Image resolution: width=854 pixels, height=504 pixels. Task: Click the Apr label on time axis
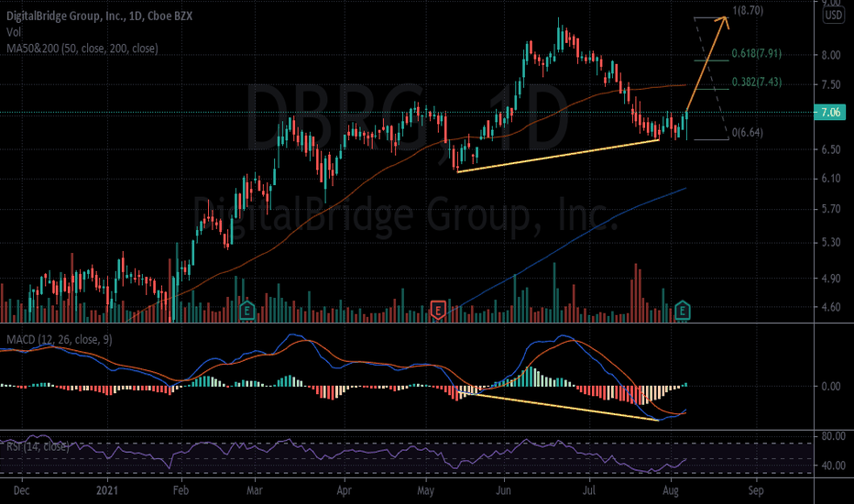point(344,490)
